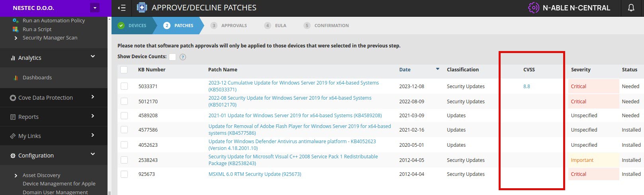Open the Windows Defender Antivirus platform update link

tap(292, 145)
